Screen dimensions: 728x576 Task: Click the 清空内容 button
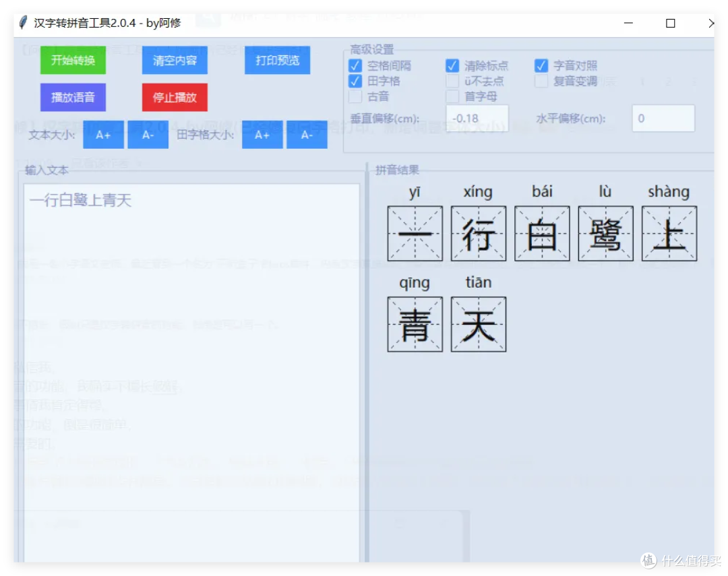click(175, 61)
